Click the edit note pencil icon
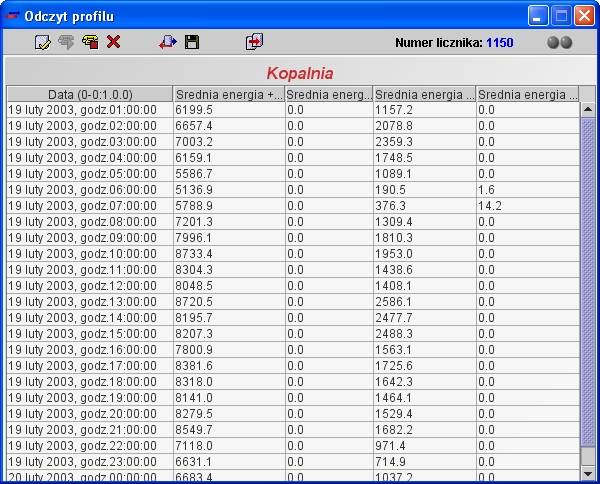Image resolution: width=600 pixels, height=484 pixels. coord(42,42)
